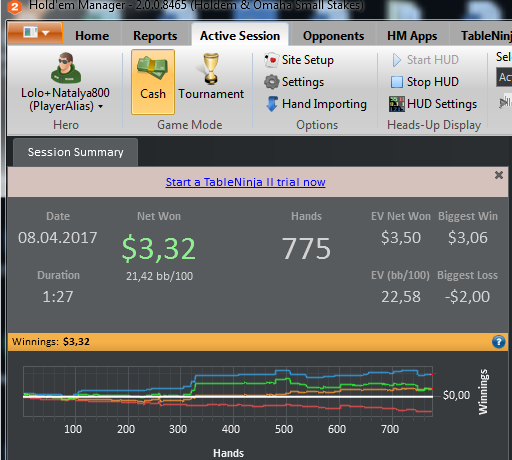Select Cash game mode

pos(153,82)
